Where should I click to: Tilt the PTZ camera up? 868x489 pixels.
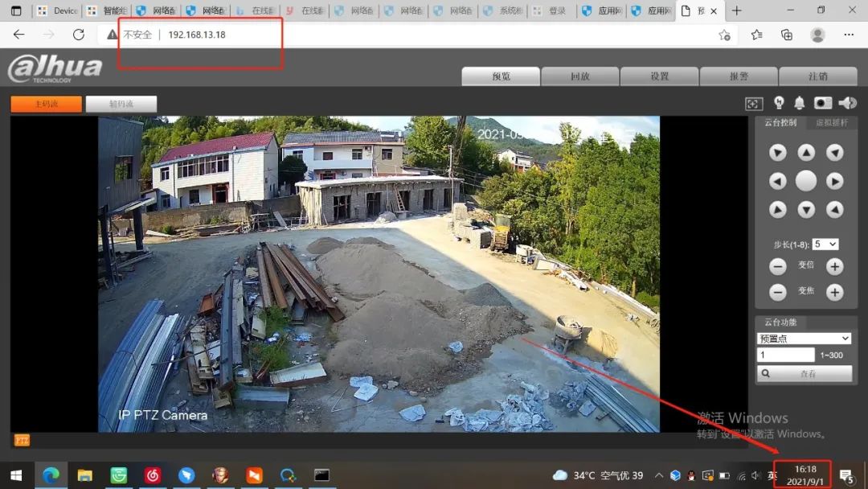[x=806, y=152]
